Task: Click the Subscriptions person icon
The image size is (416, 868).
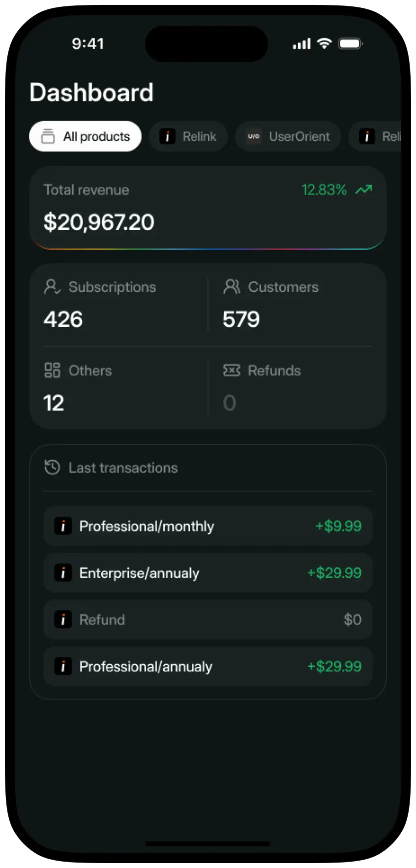Action: [x=52, y=286]
